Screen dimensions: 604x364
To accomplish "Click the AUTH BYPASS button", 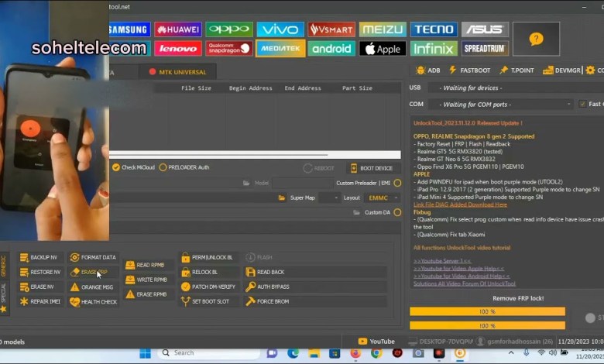I will [316, 287].
